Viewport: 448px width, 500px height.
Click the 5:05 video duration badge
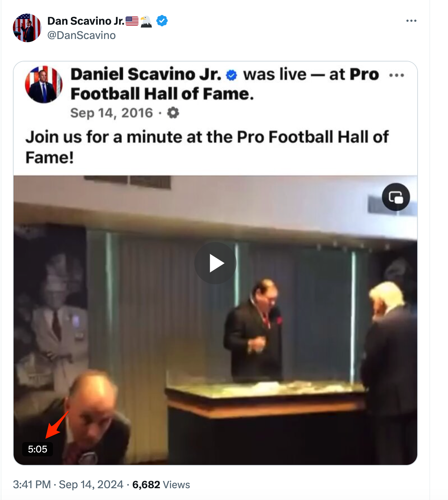pos(38,449)
